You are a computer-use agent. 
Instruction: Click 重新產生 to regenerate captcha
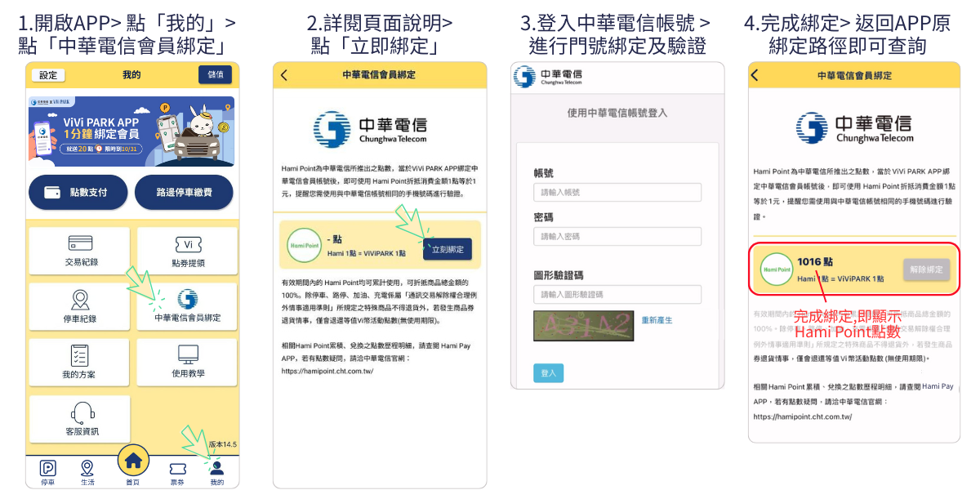click(x=657, y=320)
